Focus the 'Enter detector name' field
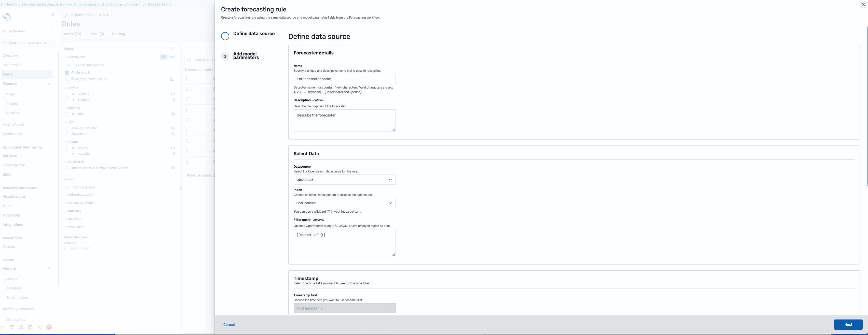The width and height of the screenshot is (868, 335). (x=344, y=79)
